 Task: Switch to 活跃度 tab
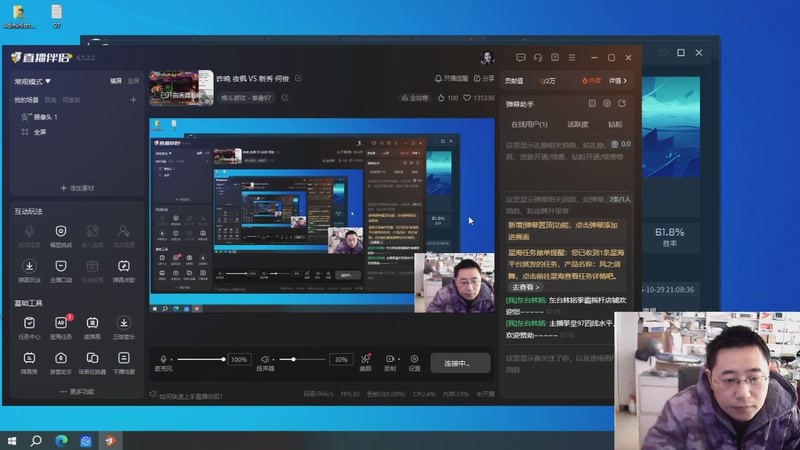(578, 124)
